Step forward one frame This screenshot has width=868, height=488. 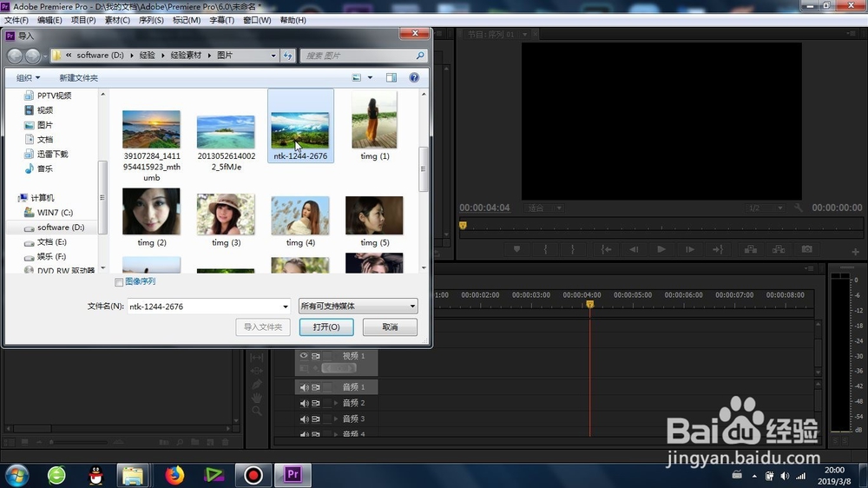click(690, 249)
